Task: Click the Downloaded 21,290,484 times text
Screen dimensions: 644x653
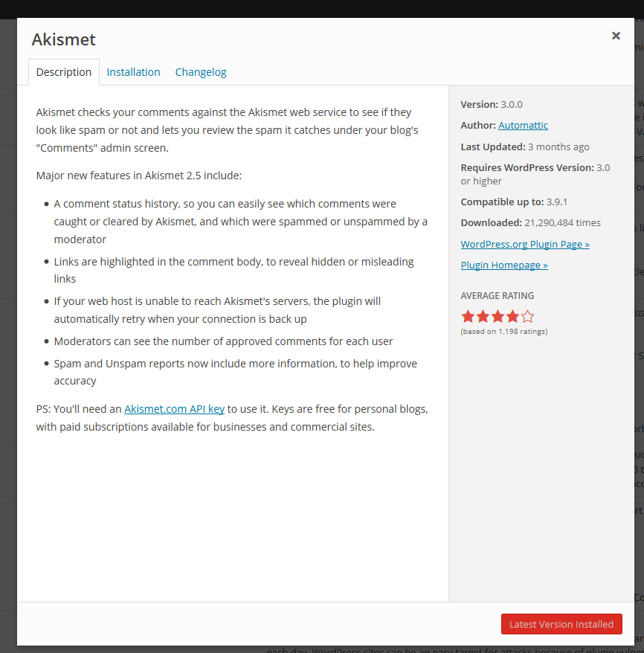Action: [530, 223]
